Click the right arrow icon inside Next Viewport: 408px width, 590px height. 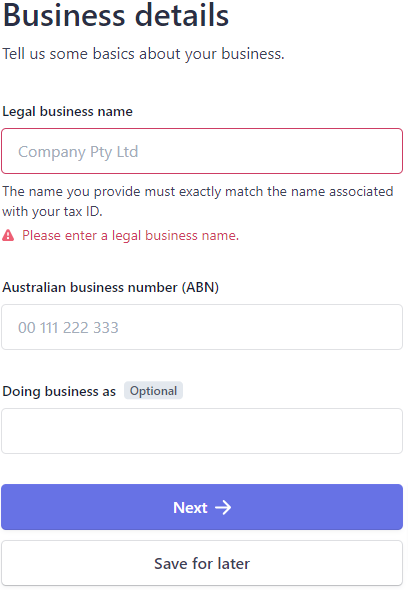tap(223, 507)
